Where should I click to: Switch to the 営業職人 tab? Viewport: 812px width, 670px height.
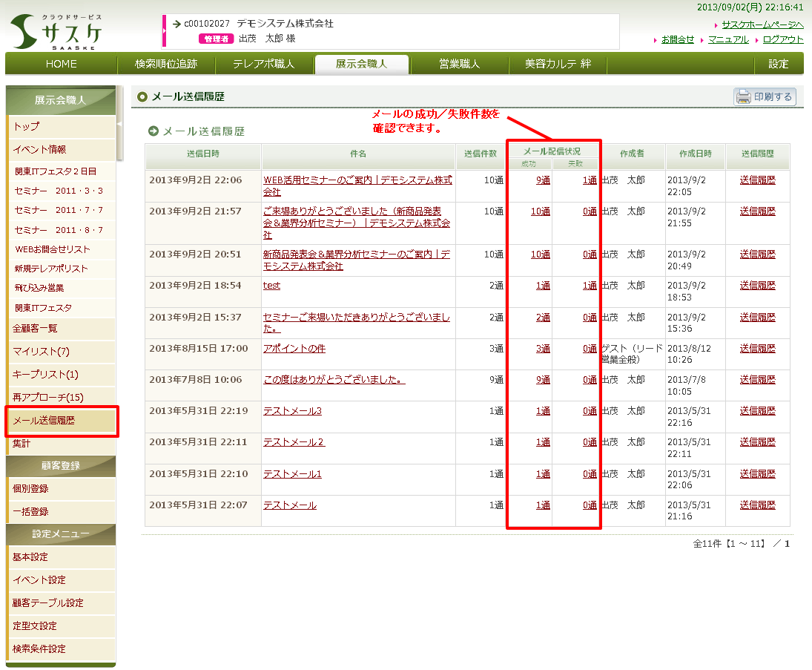(459, 64)
